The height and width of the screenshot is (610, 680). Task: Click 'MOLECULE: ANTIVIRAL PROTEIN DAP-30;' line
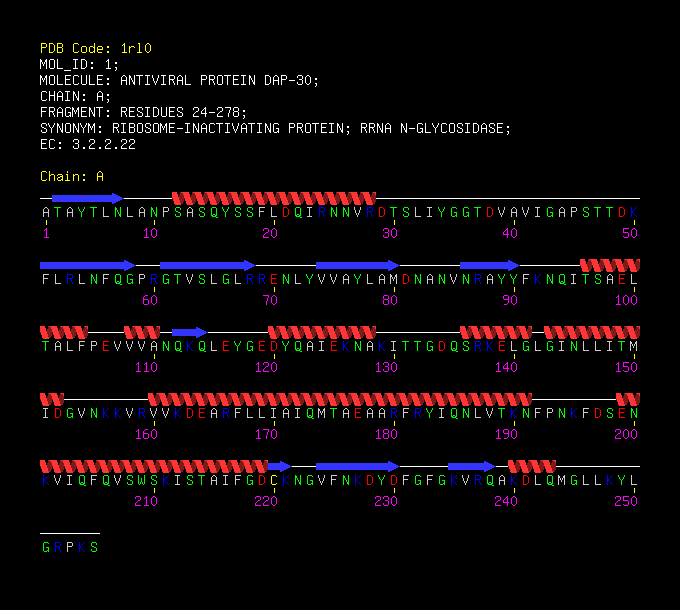(x=180, y=80)
